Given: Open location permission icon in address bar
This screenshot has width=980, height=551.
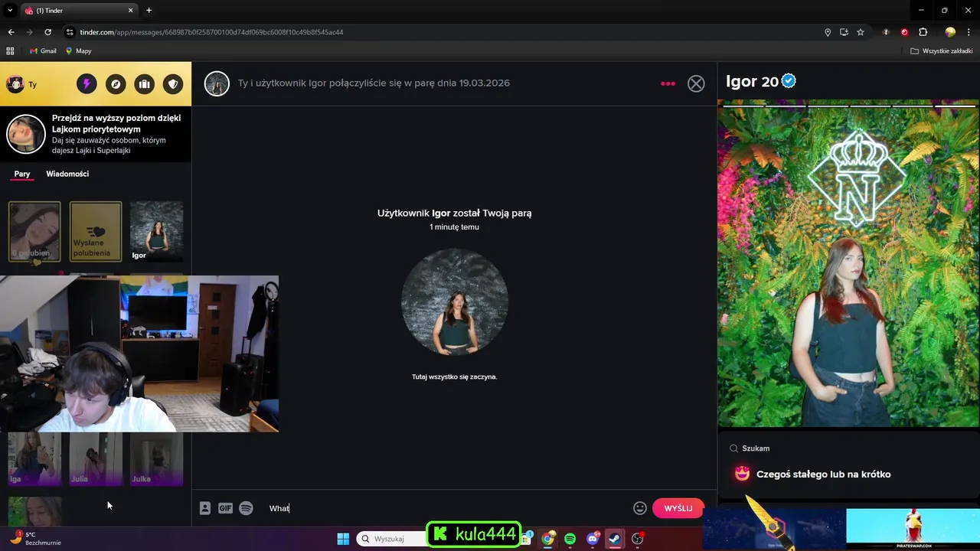Looking at the screenshot, I should tap(828, 32).
